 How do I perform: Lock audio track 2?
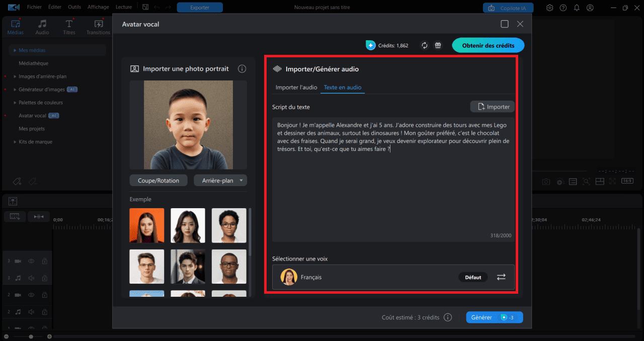[44, 312]
